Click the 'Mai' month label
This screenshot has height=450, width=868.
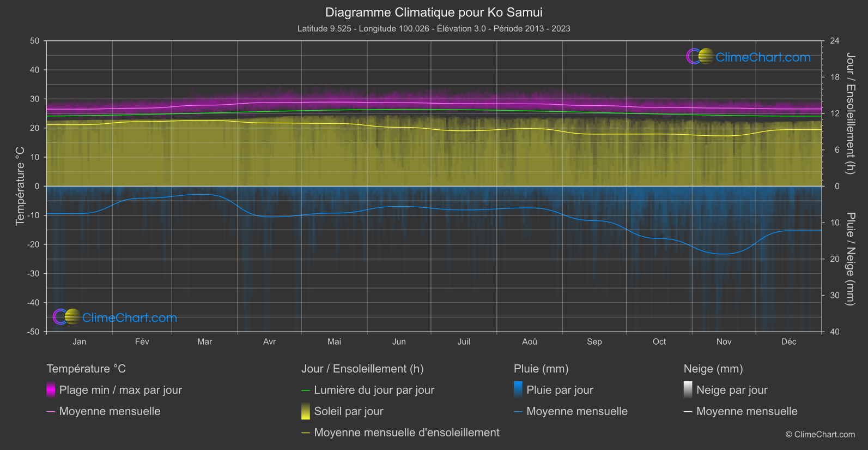(335, 341)
